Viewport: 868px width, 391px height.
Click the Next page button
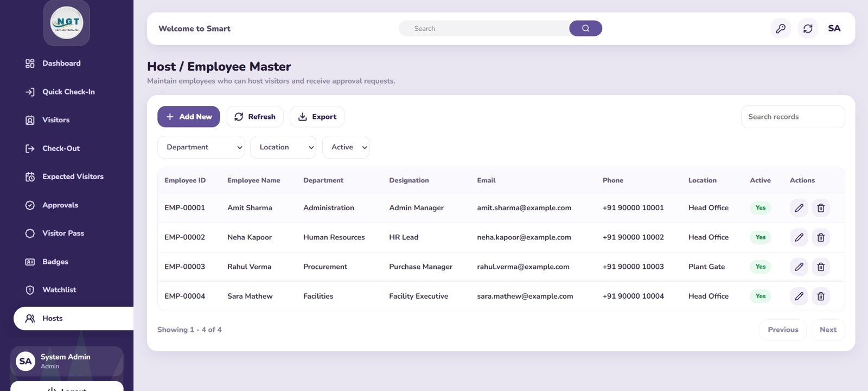tap(828, 330)
